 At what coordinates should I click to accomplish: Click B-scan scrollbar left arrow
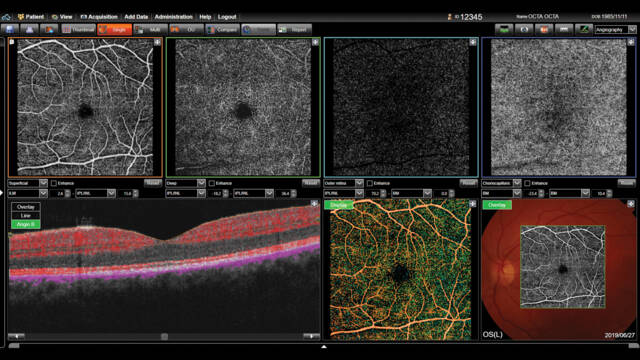(16, 336)
